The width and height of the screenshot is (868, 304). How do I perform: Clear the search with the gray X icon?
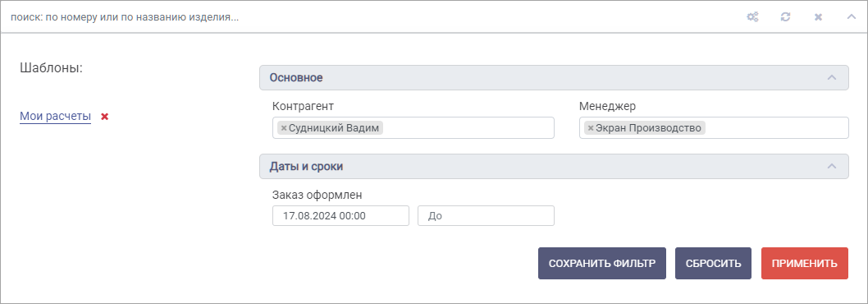[x=818, y=17]
